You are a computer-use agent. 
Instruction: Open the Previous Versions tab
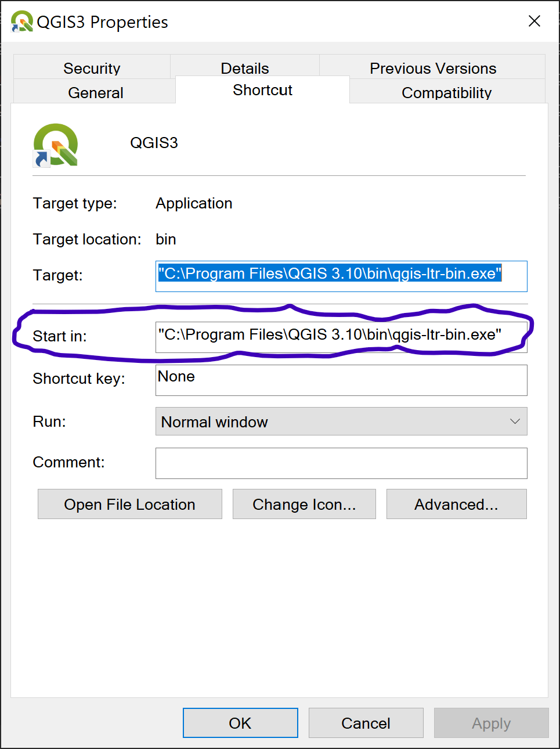(433, 68)
